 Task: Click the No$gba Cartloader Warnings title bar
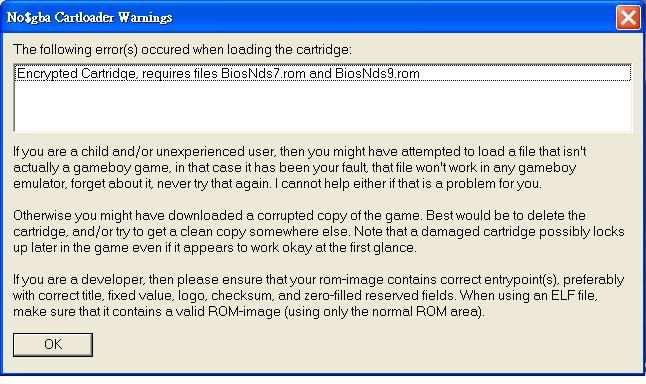[309, 17]
